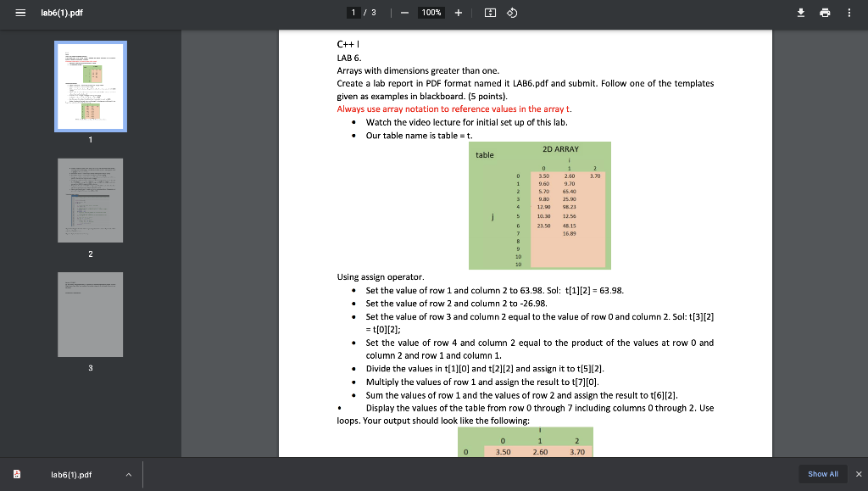The height and width of the screenshot is (491, 868).
Task: Zoom in on the PDF document
Action: pos(458,13)
